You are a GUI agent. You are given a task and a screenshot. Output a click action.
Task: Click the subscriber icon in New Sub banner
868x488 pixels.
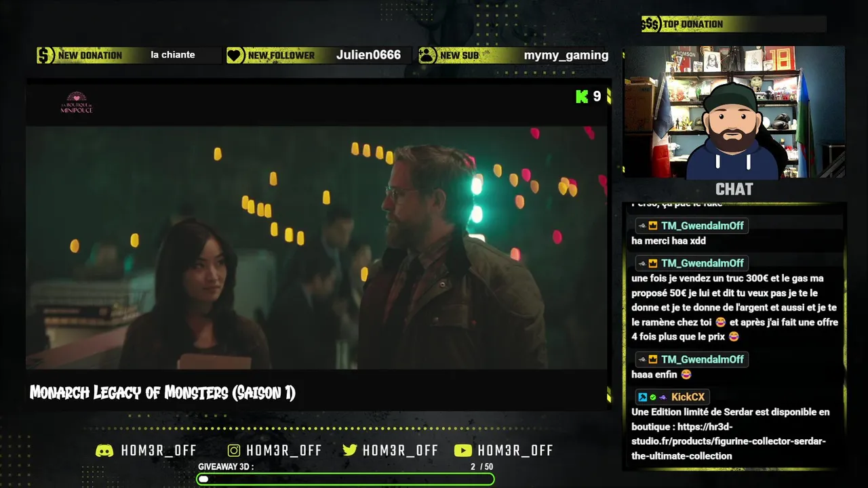[x=427, y=56]
